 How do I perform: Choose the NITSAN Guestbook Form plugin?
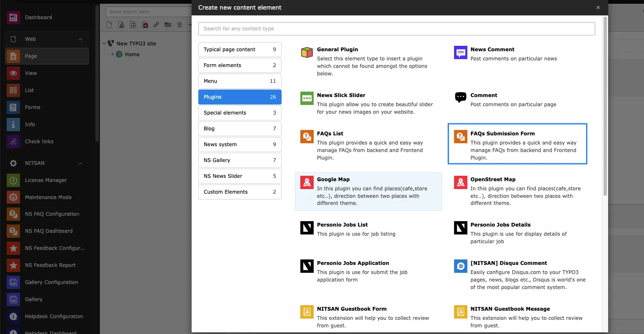tap(368, 317)
